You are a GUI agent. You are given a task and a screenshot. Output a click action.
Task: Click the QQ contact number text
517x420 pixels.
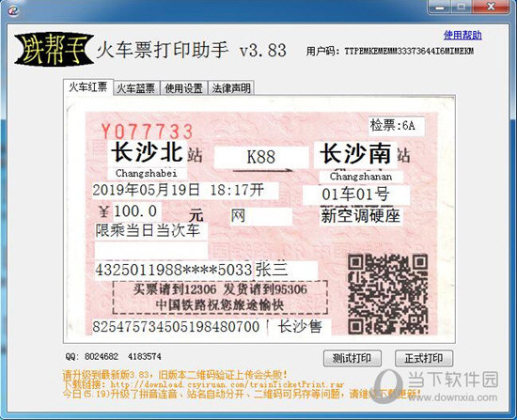(x=114, y=356)
